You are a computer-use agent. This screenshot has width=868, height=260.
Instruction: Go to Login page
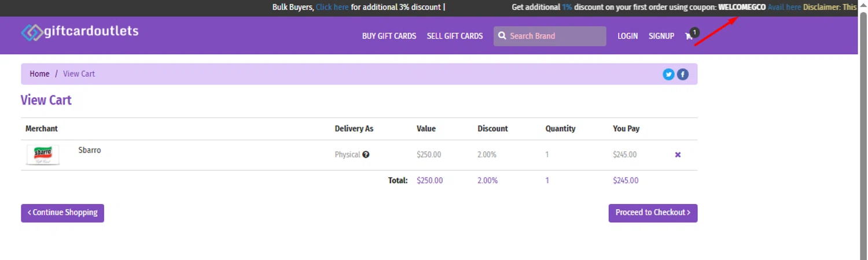tap(627, 36)
